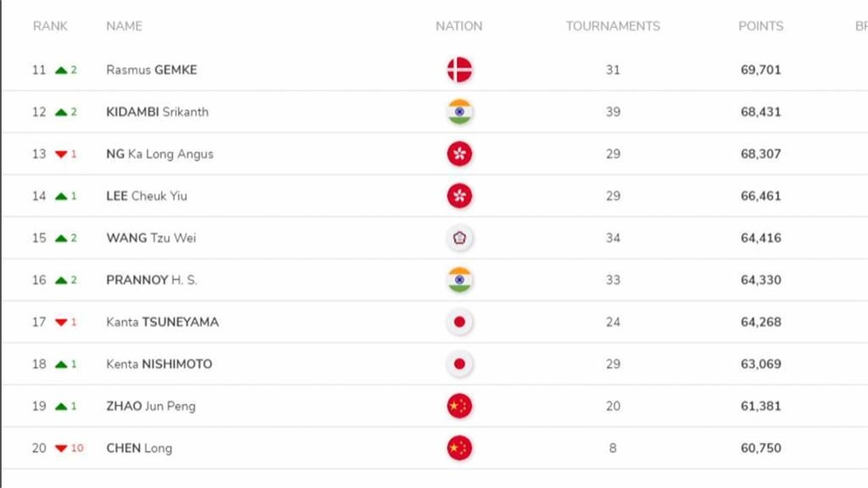
Task: Click India flag icon beside Kidambi Srikanth
Action: pos(459,112)
